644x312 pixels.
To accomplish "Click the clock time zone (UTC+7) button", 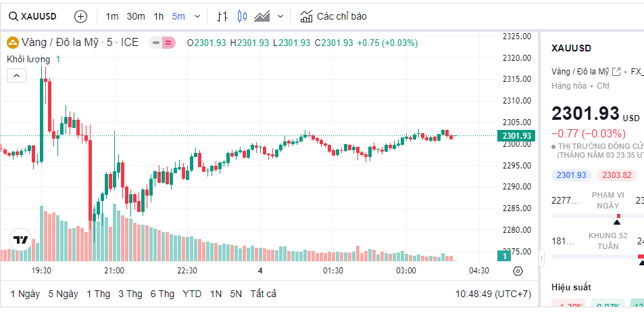I will [493, 294].
